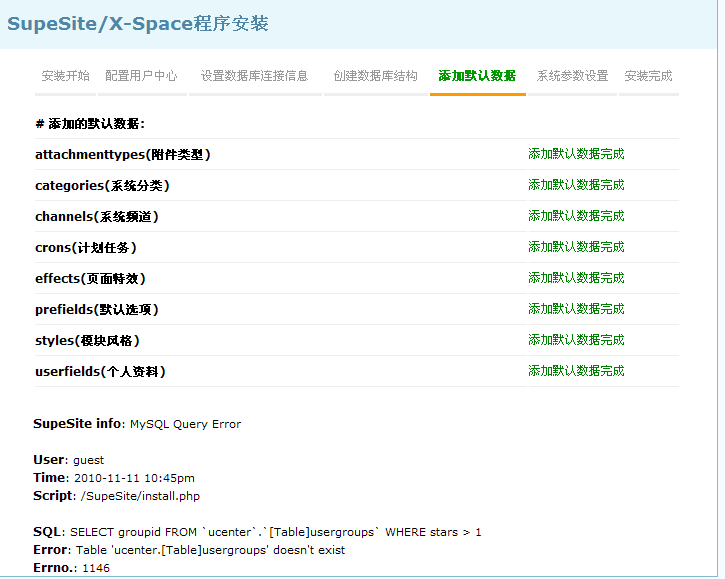Viewport: 725px width, 579px height.
Task: Click the active 添加默认数据 tab
Action: (x=477, y=76)
